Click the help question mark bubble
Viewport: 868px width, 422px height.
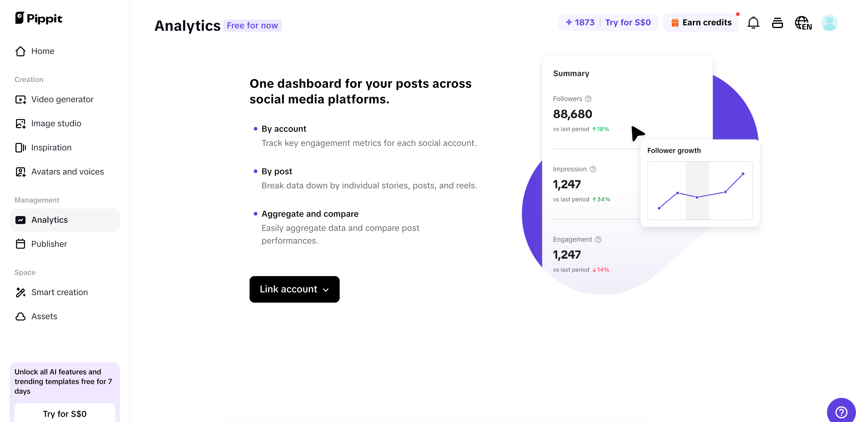(841, 411)
